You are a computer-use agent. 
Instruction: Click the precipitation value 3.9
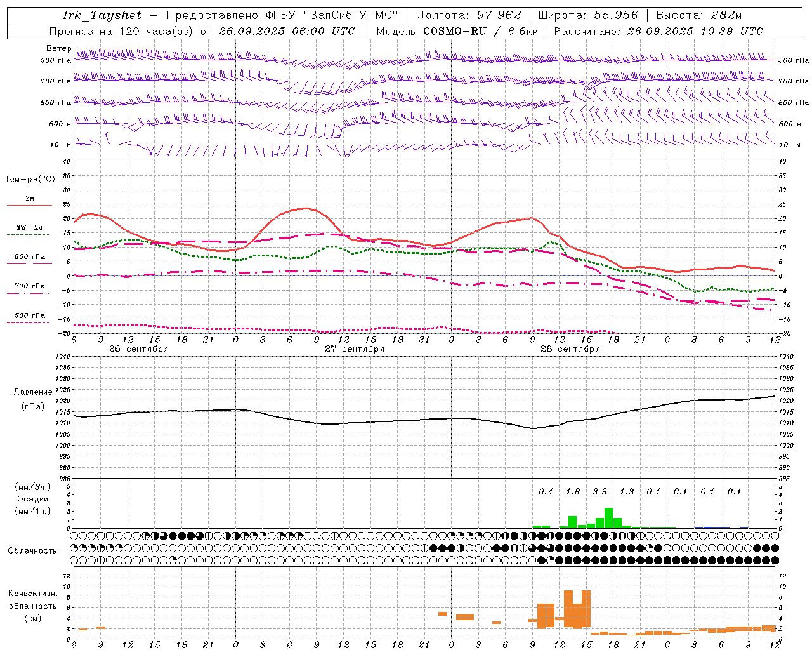click(x=599, y=491)
